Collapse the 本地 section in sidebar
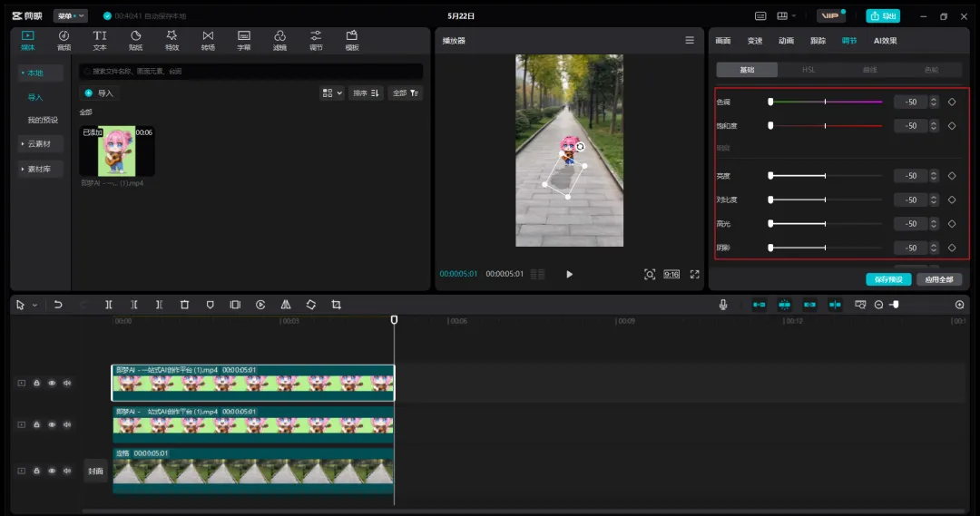The height and width of the screenshot is (516, 980). pos(40,73)
